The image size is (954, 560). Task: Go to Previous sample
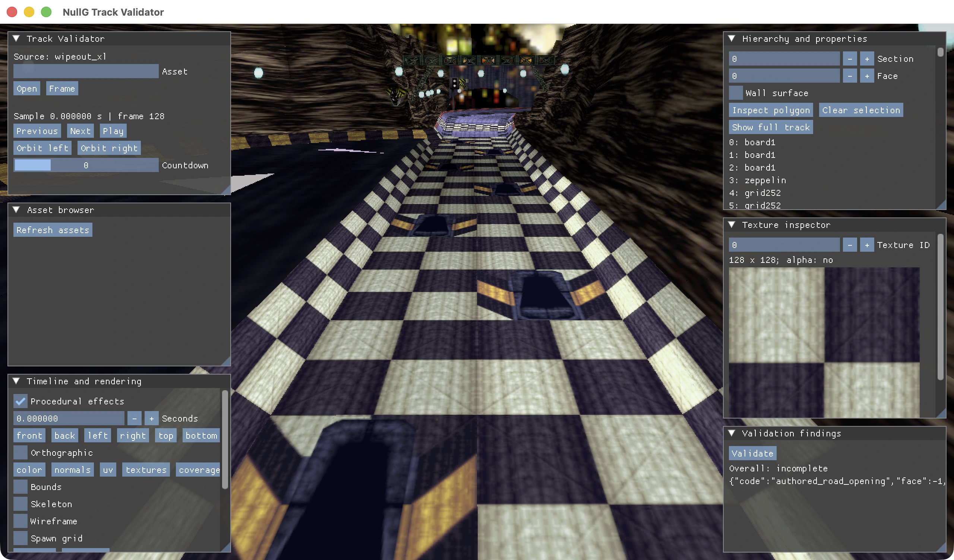coord(37,131)
